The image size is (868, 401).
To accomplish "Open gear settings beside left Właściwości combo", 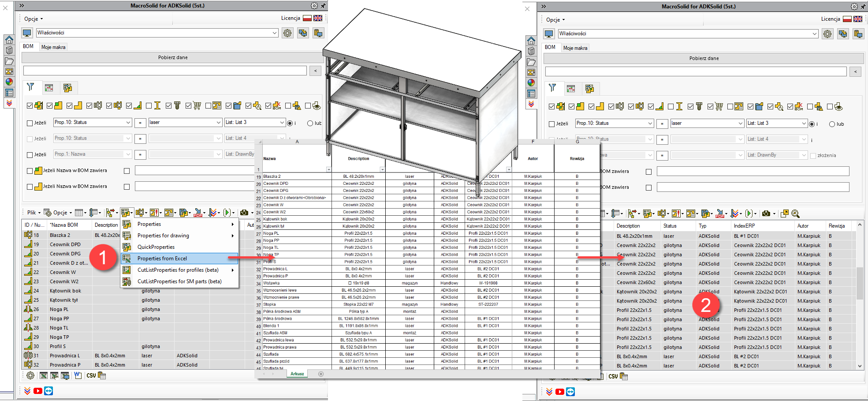I will (287, 33).
